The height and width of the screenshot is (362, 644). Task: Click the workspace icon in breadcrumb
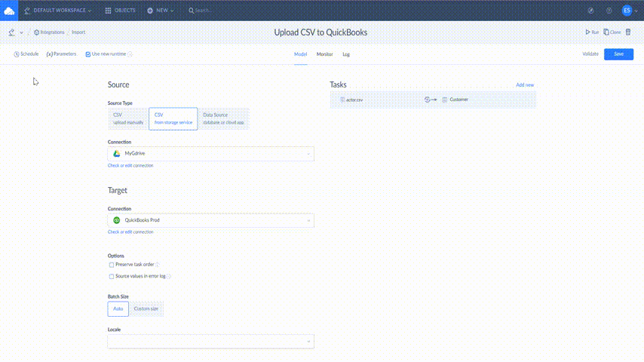pos(11,32)
